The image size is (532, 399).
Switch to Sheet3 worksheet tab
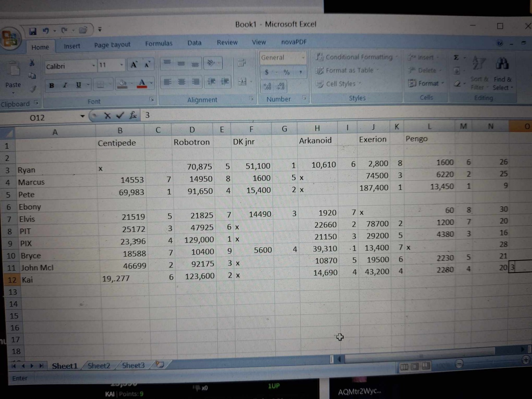[x=133, y=365]
